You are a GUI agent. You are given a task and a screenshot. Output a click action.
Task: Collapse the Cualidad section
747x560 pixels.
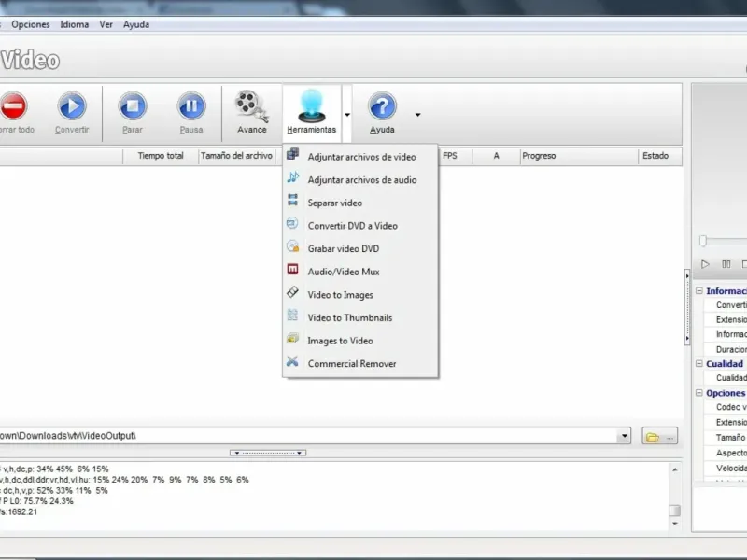(x=698, y=363)
